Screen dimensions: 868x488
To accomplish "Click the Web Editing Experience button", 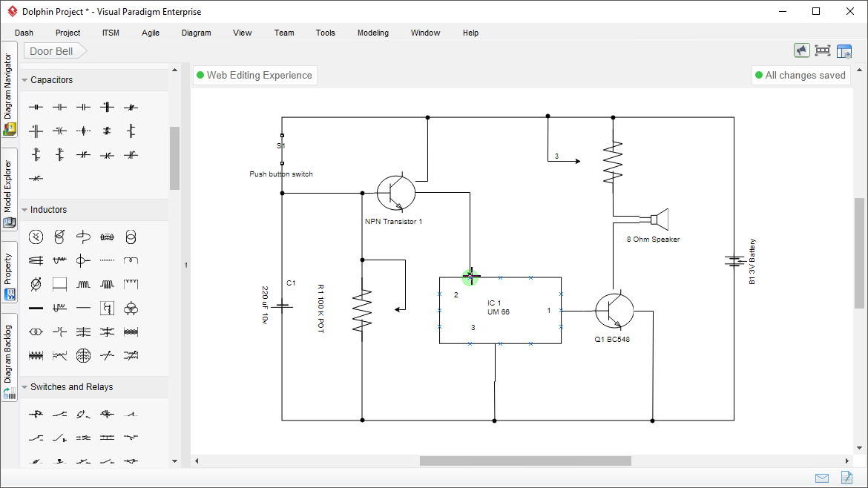I will [x=254, y=75].
